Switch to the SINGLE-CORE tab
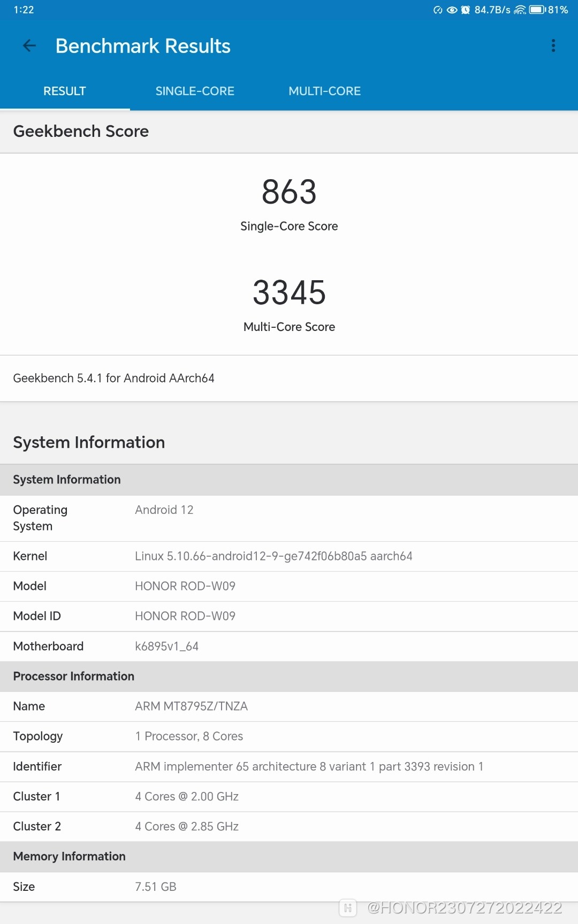 coord(195,91)
